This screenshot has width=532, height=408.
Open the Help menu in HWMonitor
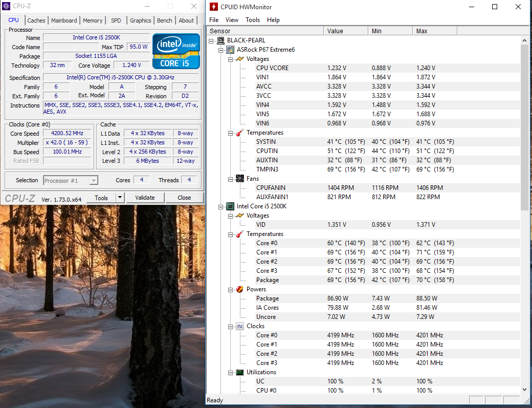click(274, 20)
